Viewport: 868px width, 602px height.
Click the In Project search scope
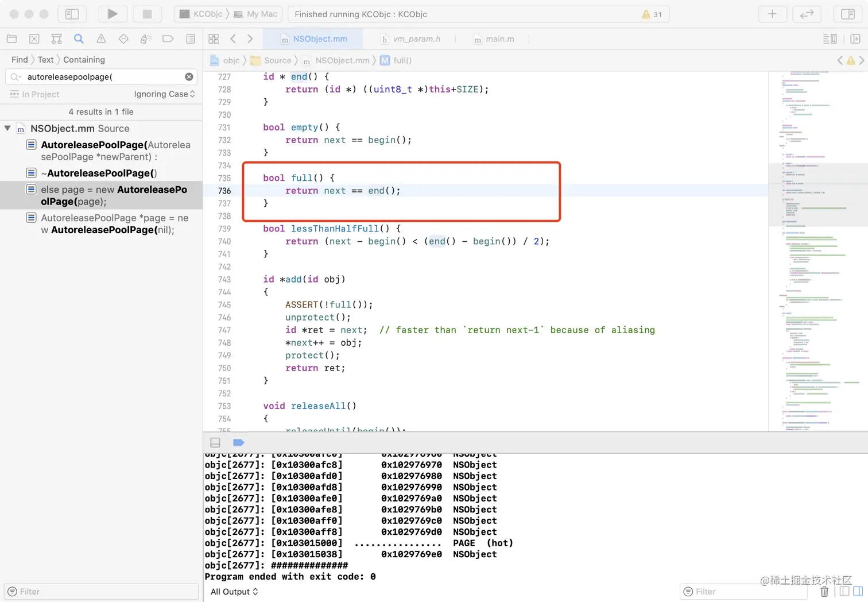click(40, 94)
